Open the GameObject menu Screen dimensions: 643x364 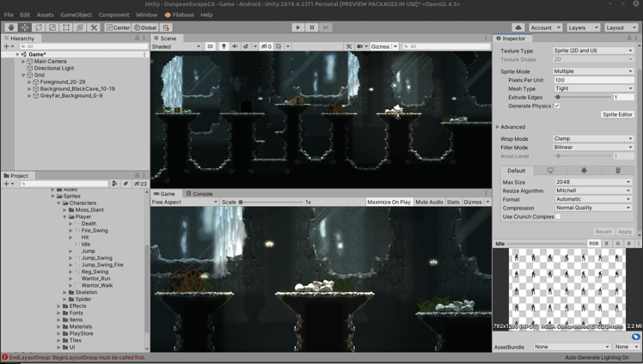(x=77, y=15)
